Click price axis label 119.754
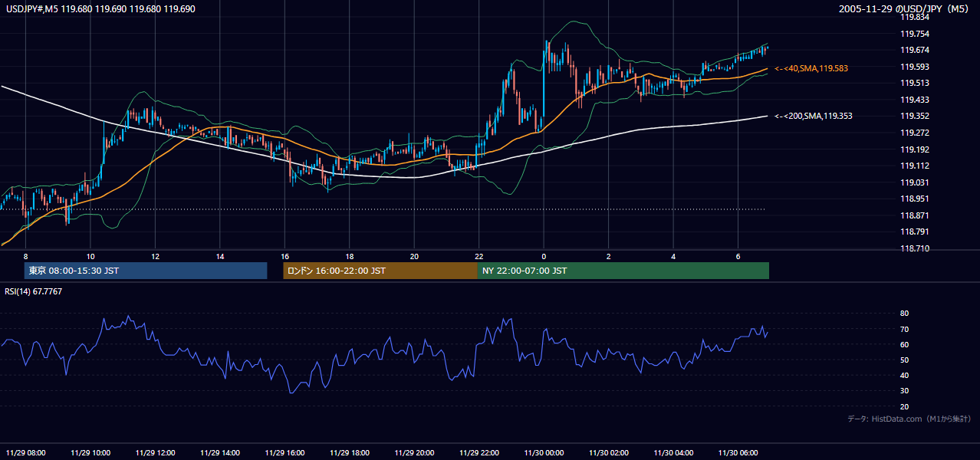980x460 pixels. click(x=915, y=34)
